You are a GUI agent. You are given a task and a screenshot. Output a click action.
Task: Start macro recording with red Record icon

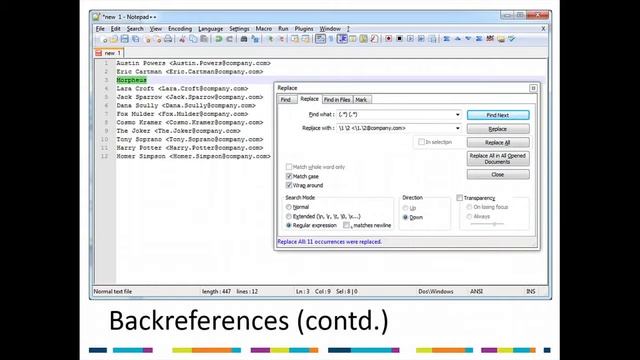click(x=389, y=39)
